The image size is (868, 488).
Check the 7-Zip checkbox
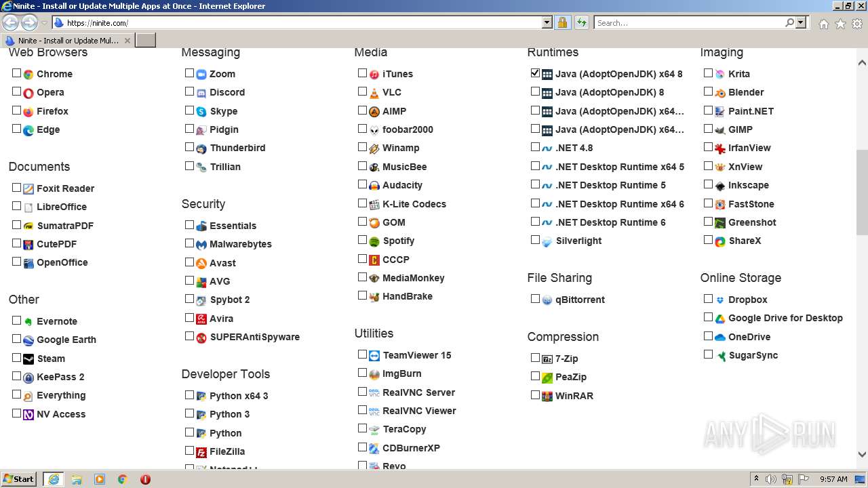coord(535,357)
